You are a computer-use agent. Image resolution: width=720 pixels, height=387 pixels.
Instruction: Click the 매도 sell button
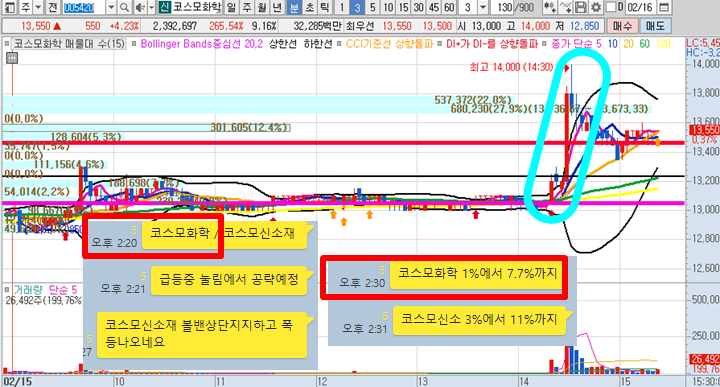point(655,26)
